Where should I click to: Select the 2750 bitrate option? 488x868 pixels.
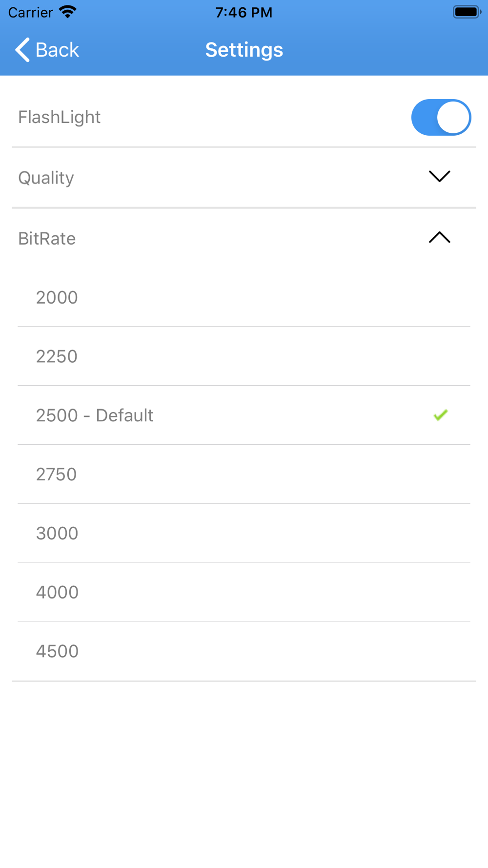pos(244,475)
